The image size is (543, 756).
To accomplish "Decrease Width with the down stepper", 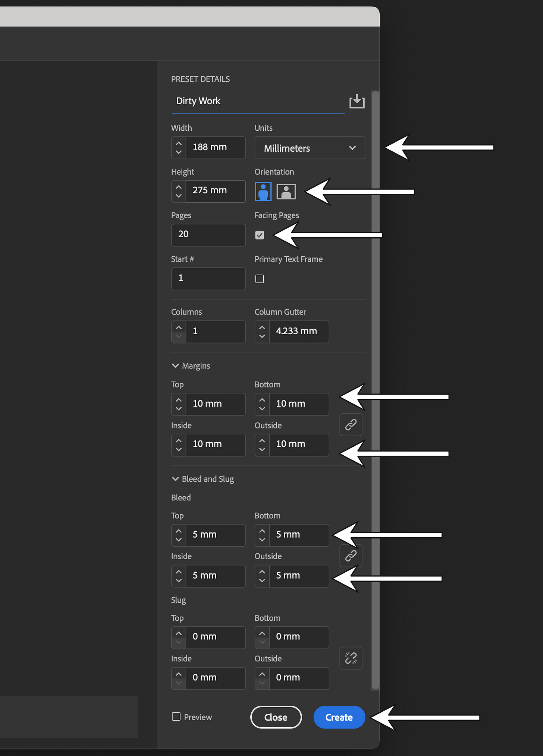I will click(179, 152).
